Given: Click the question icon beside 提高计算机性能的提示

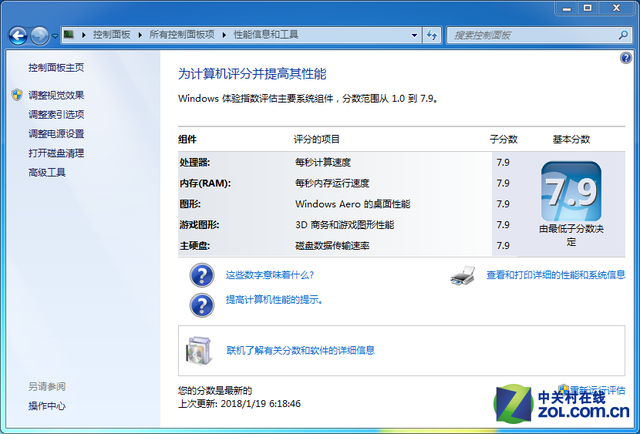Looking at the screenshot, I should tap(202, 305).
